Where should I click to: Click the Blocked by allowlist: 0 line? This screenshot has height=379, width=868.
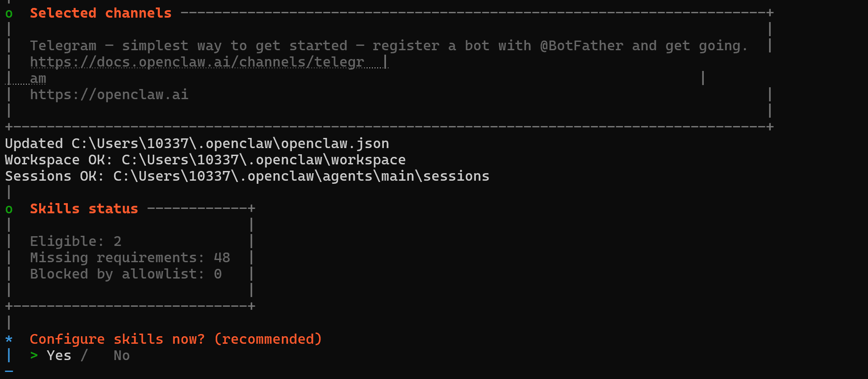[125, 274]
